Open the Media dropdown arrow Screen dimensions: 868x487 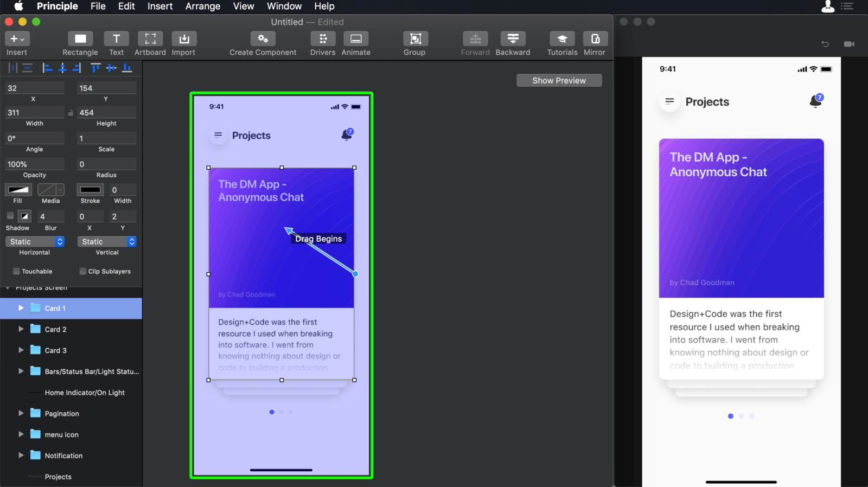click(x=60, y=190)
